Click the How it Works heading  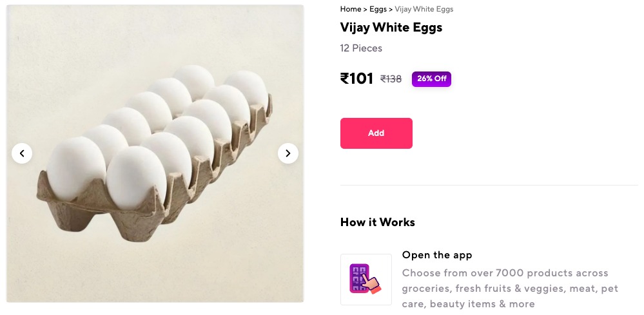[x=378, y=222]
